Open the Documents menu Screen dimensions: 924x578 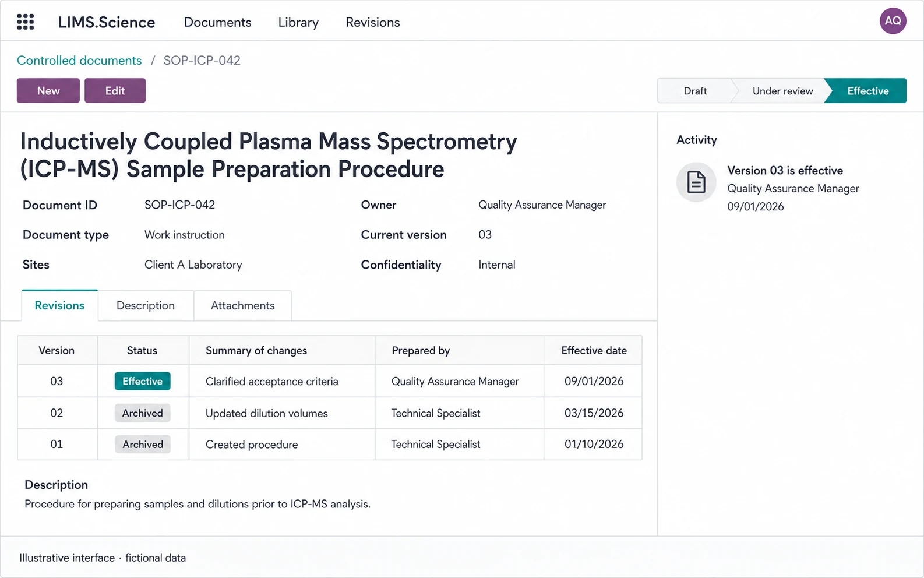point(218,22)
